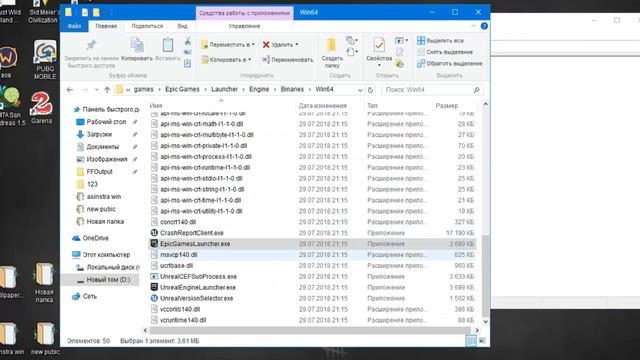The height and width of the screenshot is (360, 640).
Task: Click the red Delete X icon
Action: (266, 44)
